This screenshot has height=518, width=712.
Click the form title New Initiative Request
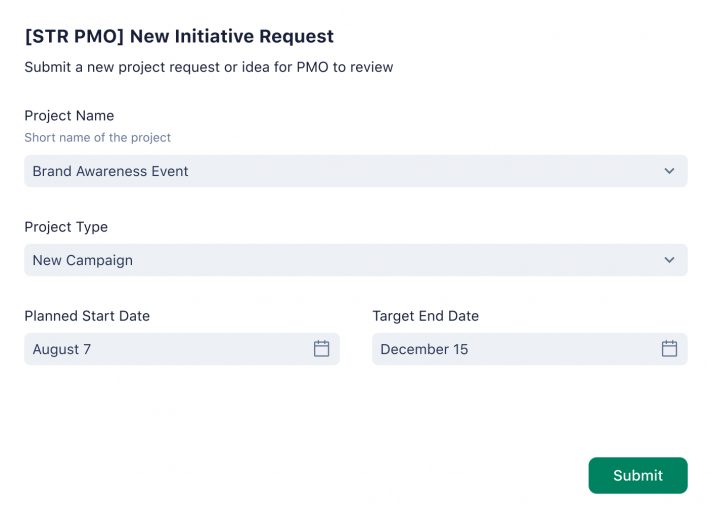coord(179,36)
